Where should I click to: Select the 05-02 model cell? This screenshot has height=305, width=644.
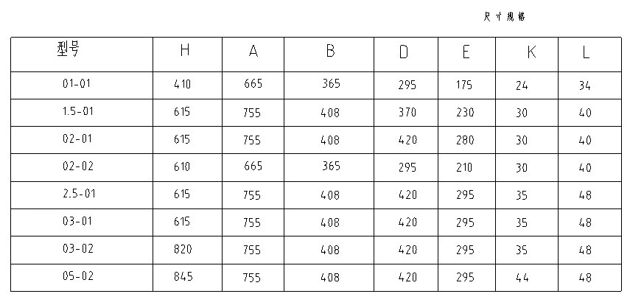point(77,277)
